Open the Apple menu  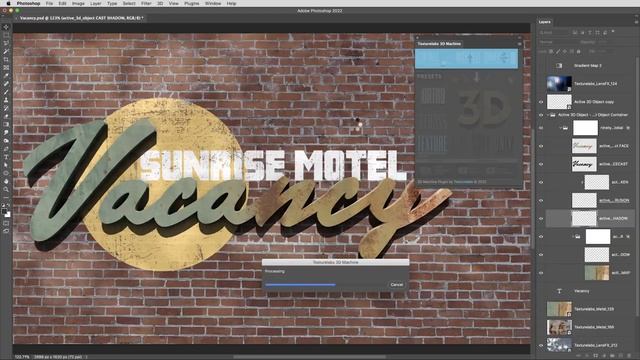8,3
